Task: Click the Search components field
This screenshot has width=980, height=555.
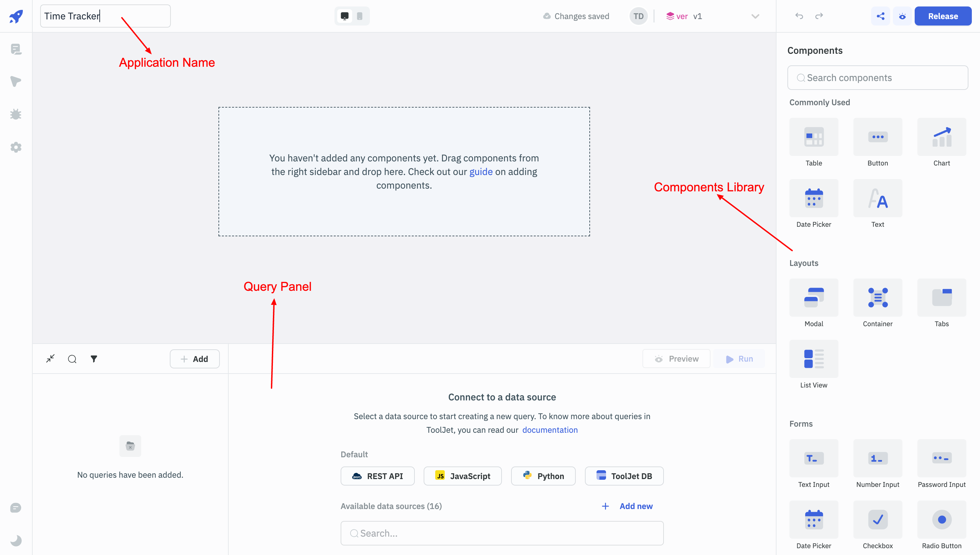Action: pos(878,78)
